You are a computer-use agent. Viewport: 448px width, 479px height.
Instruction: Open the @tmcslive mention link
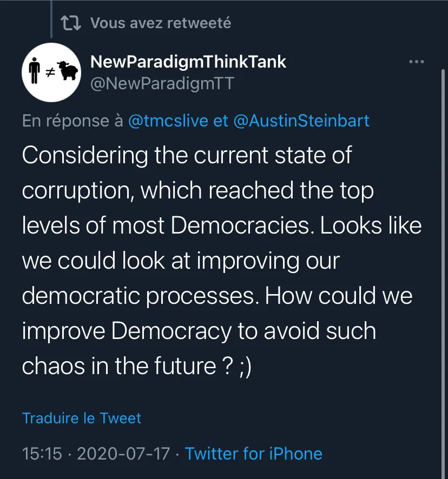(168, 121)
